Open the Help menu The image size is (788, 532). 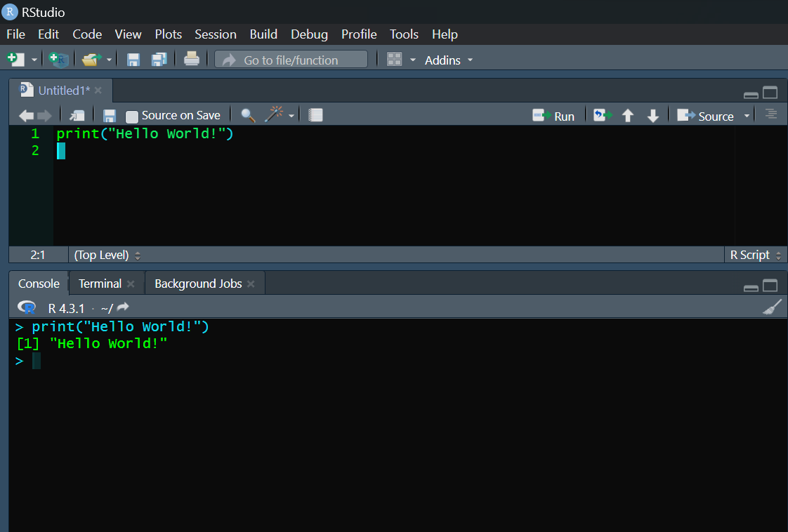[445, 34]
